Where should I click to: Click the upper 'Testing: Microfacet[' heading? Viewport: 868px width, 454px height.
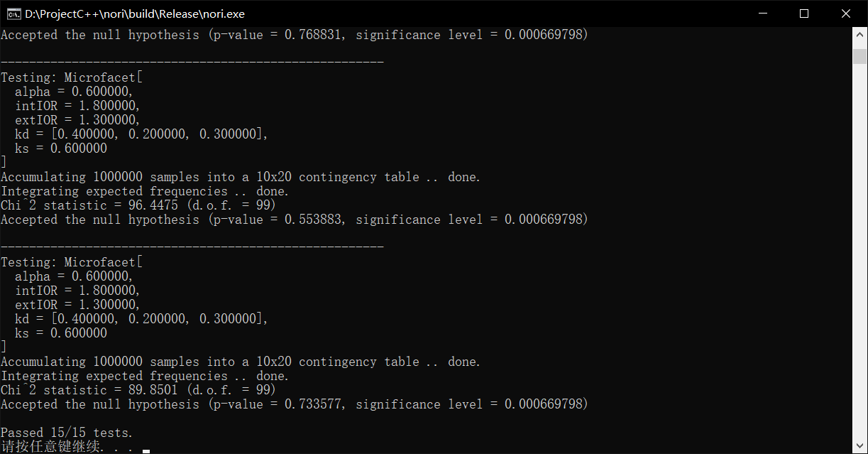(72, 77)
